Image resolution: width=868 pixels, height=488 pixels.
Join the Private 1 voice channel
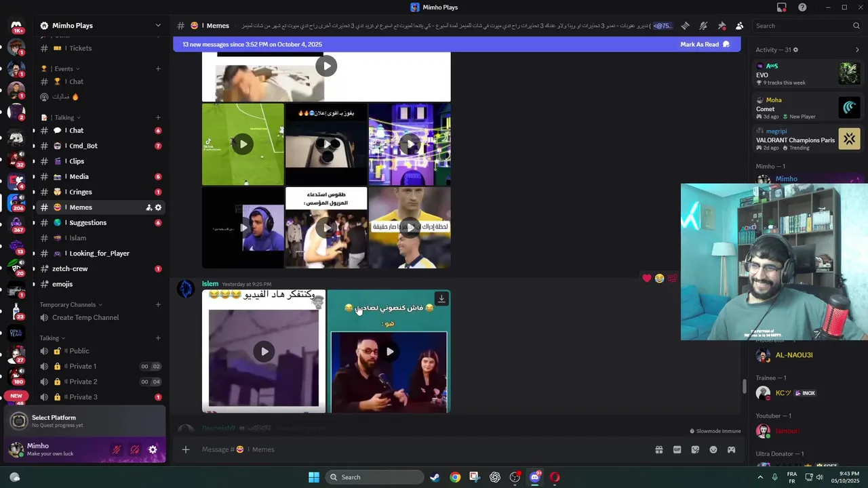pos(100,366)
